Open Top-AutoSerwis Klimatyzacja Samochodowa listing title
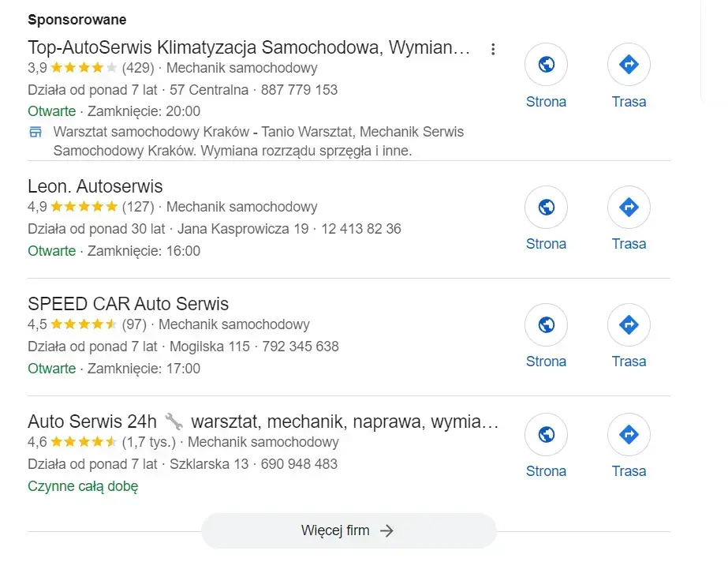Viewport: 728px width, 562px height. click(x=248, y=47)
